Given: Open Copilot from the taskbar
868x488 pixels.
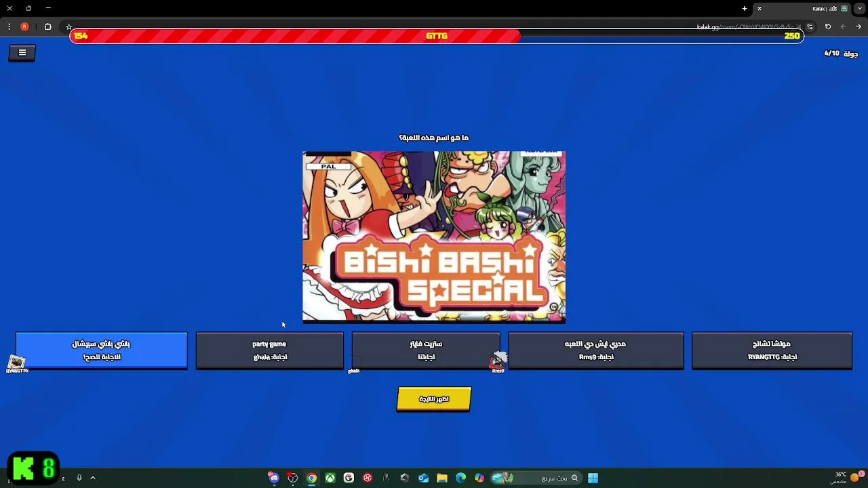Looking at the screenshot, I should coord(479,478).
